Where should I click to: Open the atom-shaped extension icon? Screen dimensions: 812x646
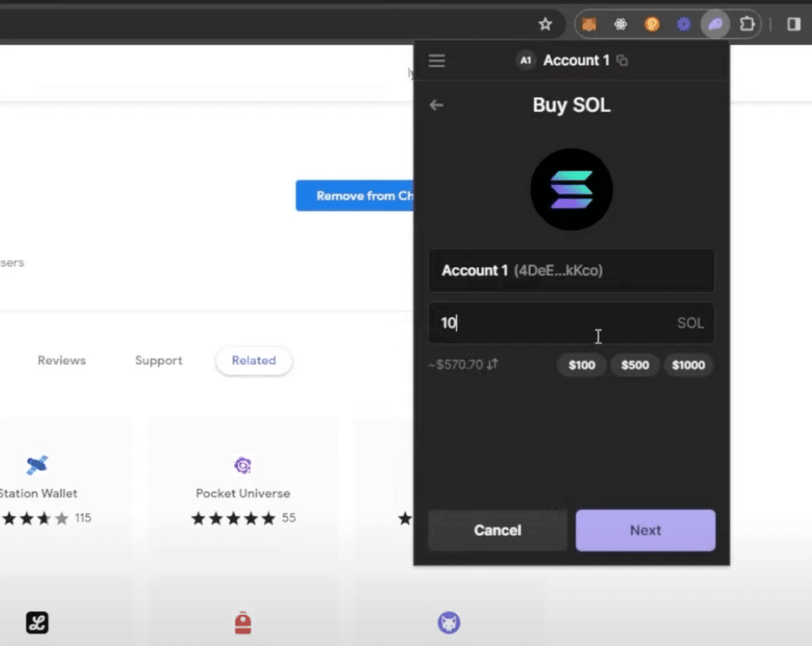[x=620, y=24]
